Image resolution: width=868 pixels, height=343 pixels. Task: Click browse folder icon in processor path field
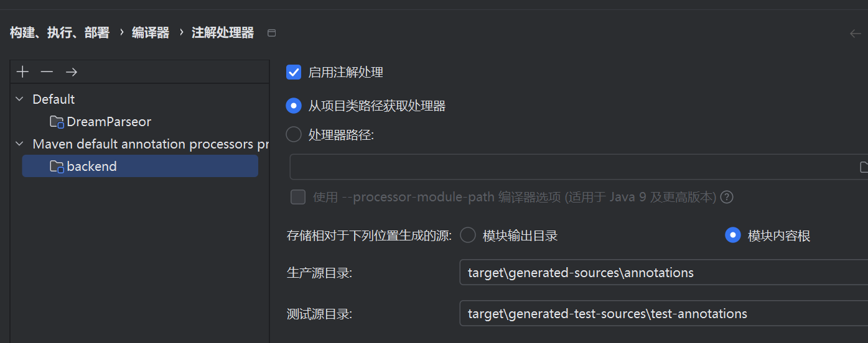pyautogui.click(x=864, y=167)
